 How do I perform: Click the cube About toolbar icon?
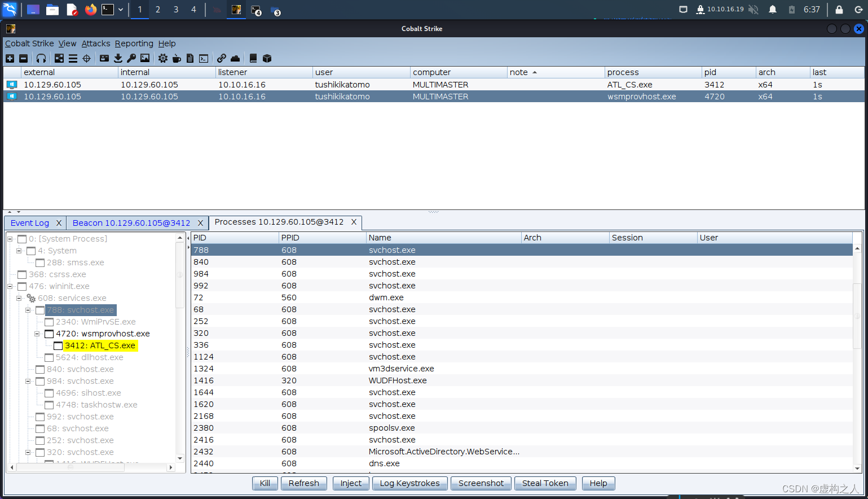pos(267,58)
